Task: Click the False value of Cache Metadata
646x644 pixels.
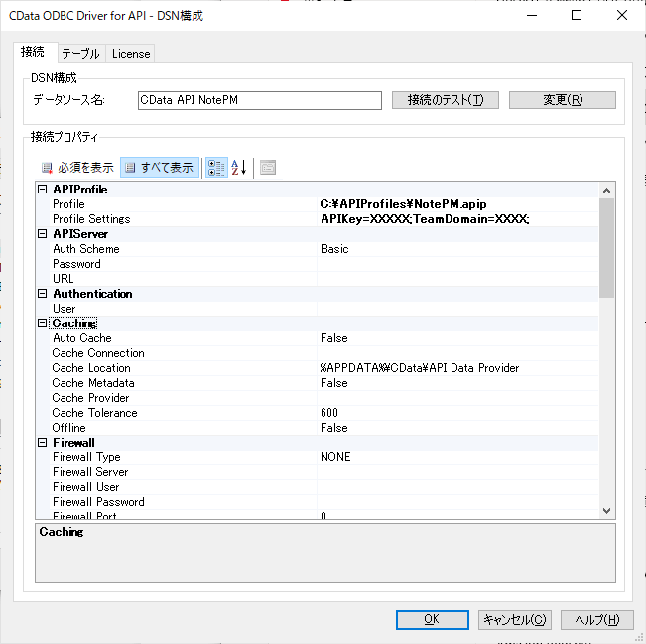Action: coord(334,383)
